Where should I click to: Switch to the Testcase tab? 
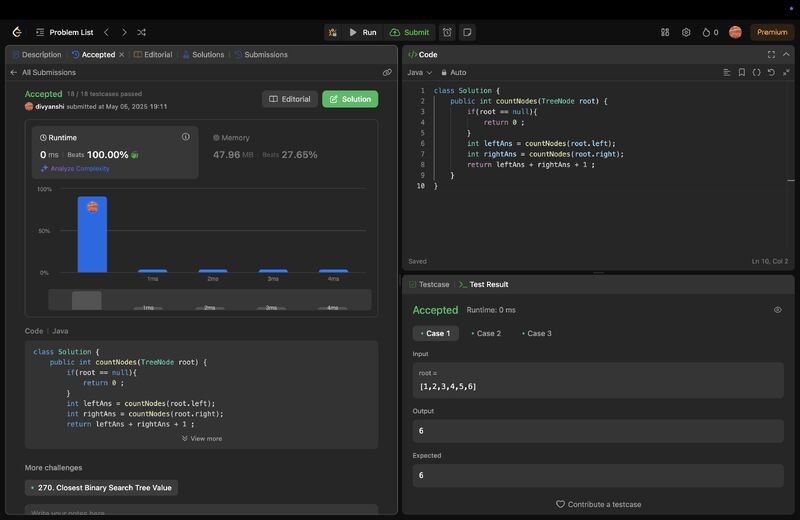tap(429, 284)
